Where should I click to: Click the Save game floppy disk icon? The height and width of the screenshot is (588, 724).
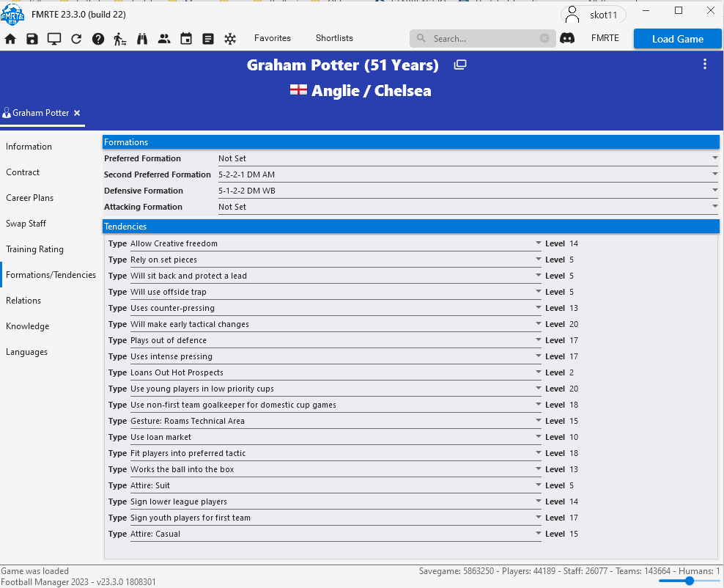tap(32, 39)
